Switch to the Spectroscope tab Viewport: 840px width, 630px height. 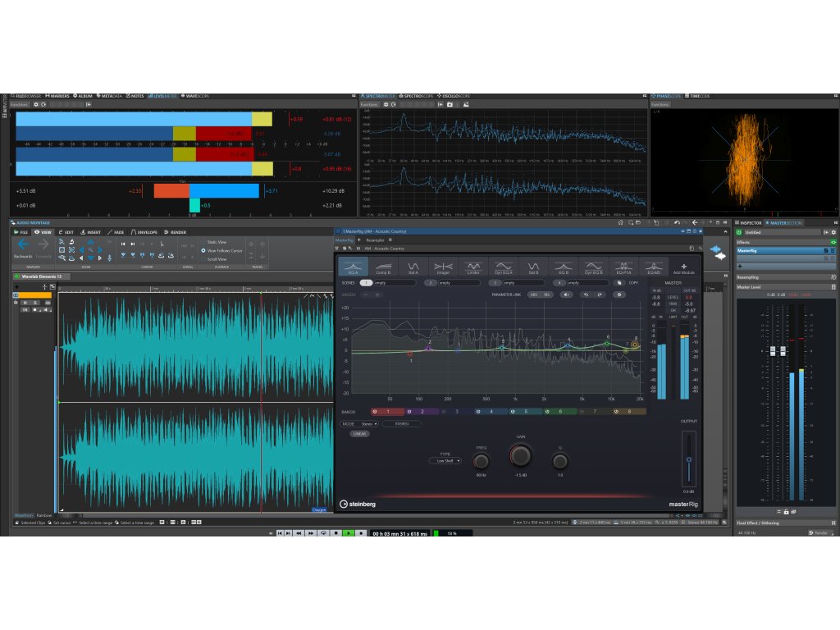416,96
